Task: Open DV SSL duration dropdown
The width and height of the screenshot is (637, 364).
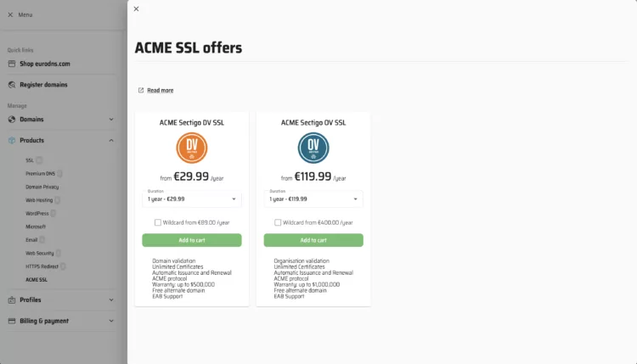Action: [x=192, y=199]
